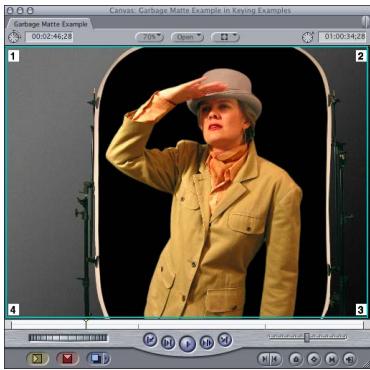Click the Mark Clip button
This screenshot has height=370, width=370.
click(332, 359)
